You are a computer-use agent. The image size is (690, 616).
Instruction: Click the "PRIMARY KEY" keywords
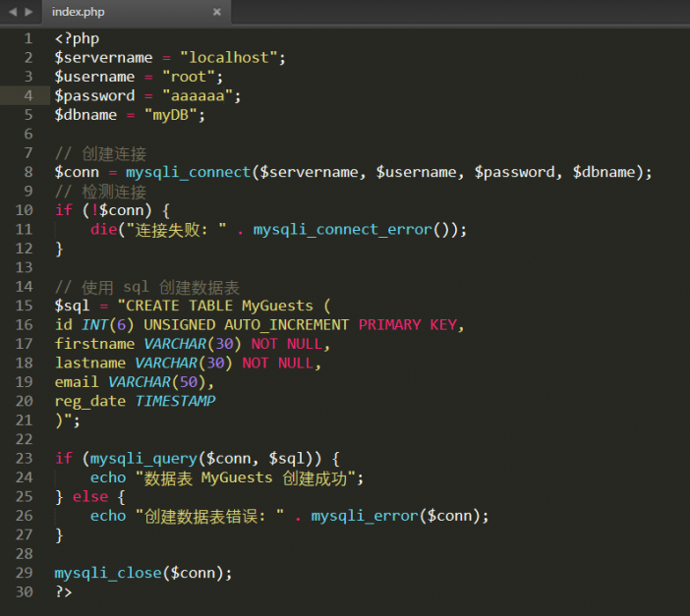coord(407,325)
